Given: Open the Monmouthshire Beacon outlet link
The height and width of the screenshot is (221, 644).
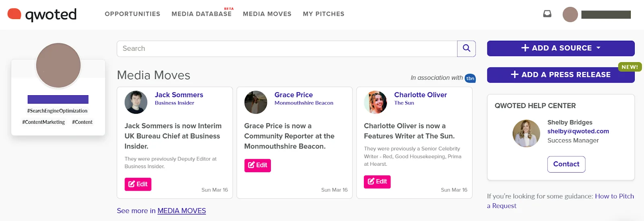Looking at the screenshot, I should point(304,103).
